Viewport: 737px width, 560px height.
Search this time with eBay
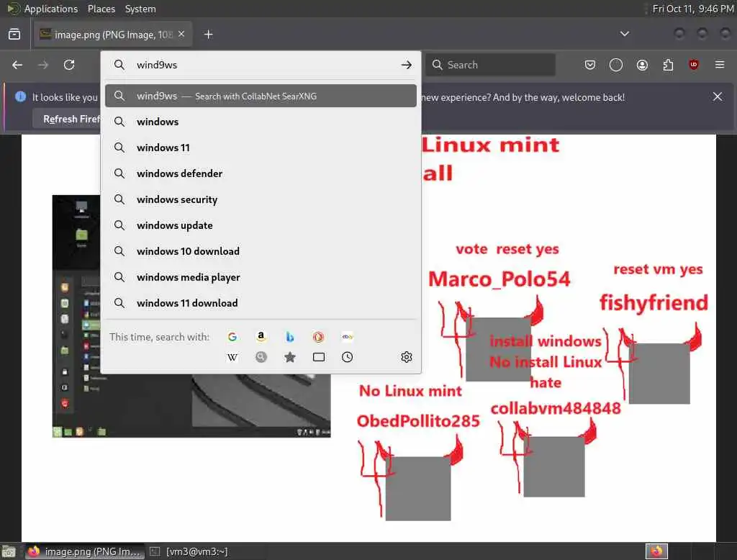(348, 337)
